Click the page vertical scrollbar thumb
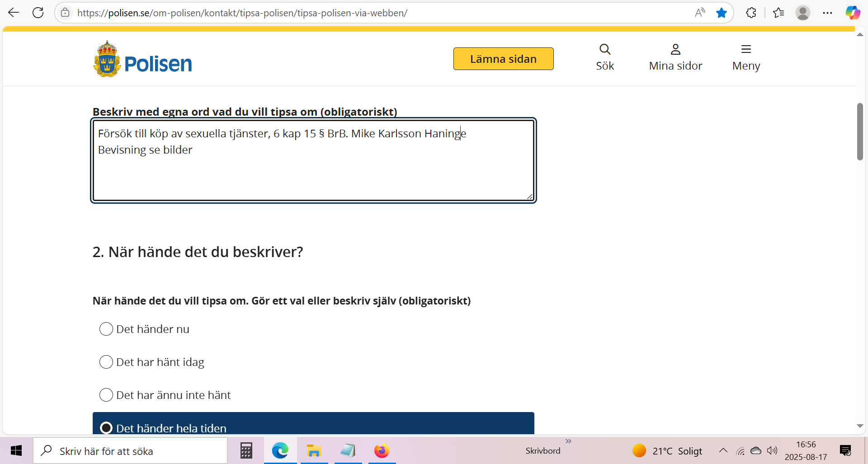This screenshot has width=868, height=464. click(x=859, y=131)
